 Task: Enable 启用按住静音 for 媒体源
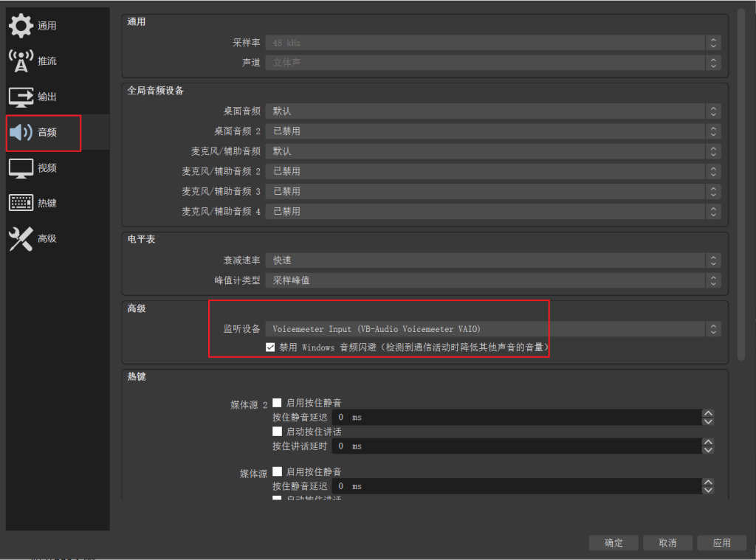pyautogui.click(x=278, y=471)
